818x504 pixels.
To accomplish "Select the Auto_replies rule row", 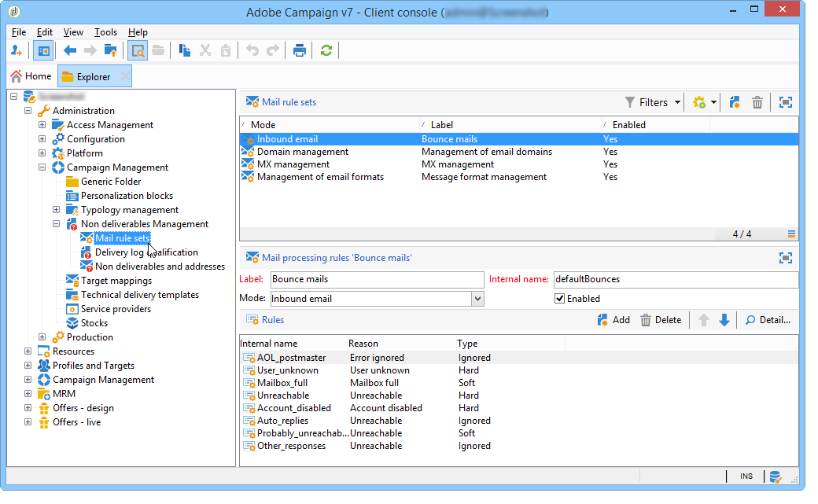I will coord(518,421).
